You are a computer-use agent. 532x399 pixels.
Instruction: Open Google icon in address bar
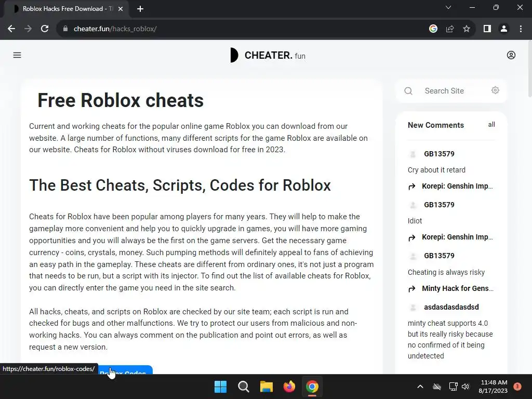pyautogui.click(x=433, y=29)
